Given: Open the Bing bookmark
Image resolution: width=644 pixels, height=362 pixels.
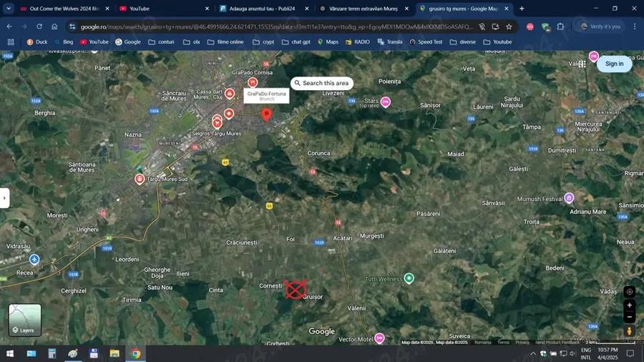Looking at the screenshot, I should (64, 42).
